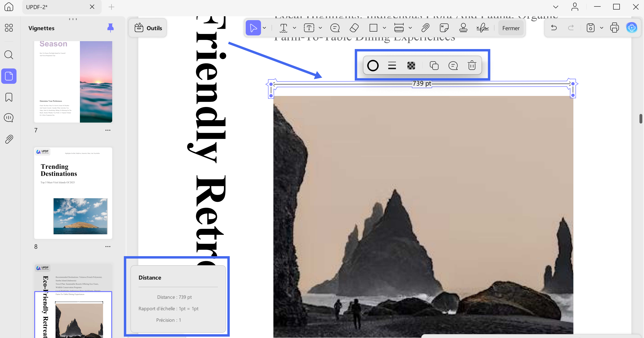Expand the save options dropdown arrow
Screen dimensions: 644x338
(602, 28)
